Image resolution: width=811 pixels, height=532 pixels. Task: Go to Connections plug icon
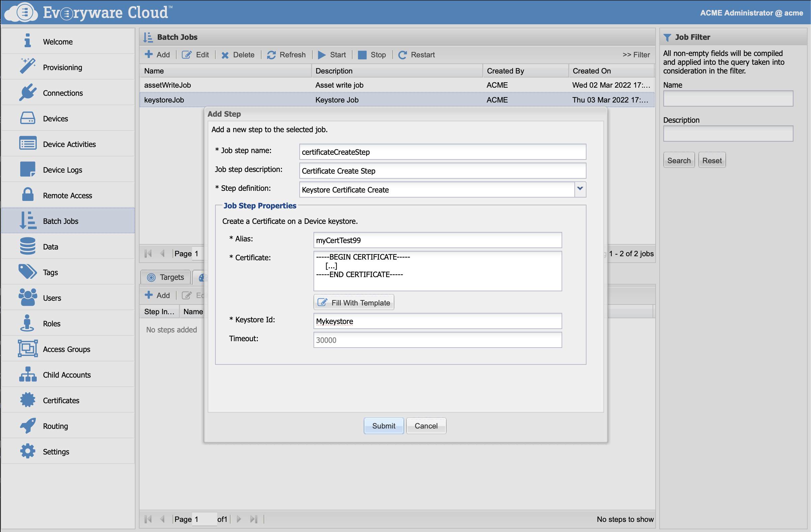tap(28, 92)
